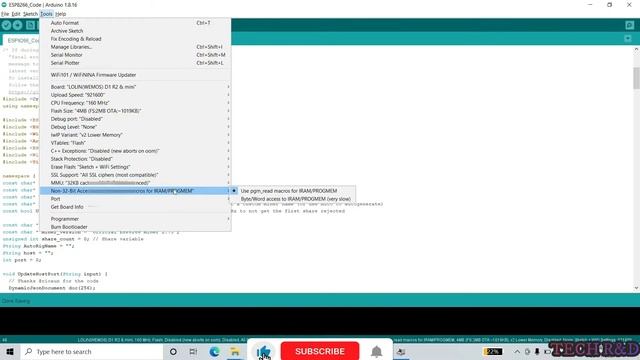Image resolution: width=640 pixels, height=360 pixels.
Task: Click the Upload arrow toolbar button
Action: 18,25
